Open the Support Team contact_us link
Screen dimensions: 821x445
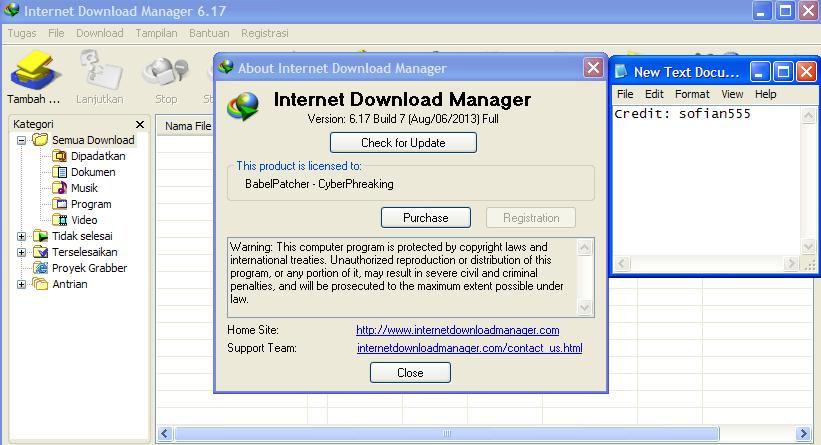(x=470, y=348)
